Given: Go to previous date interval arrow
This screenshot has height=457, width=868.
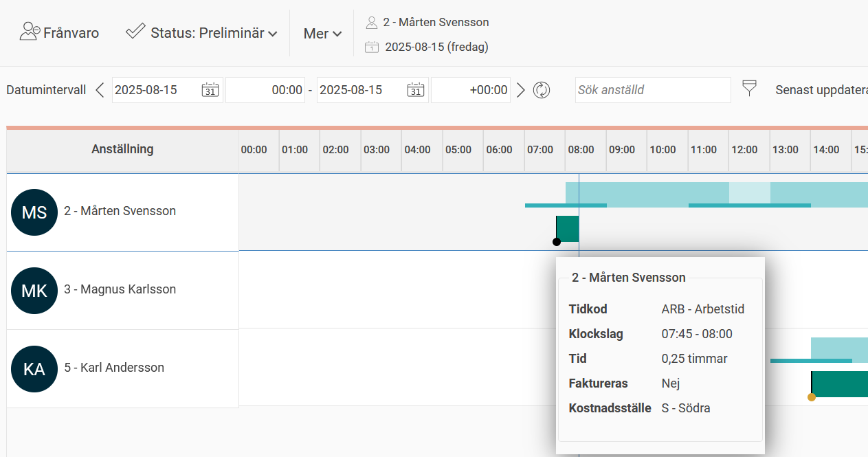Looking at the screenshot, I should click(100, 90).
